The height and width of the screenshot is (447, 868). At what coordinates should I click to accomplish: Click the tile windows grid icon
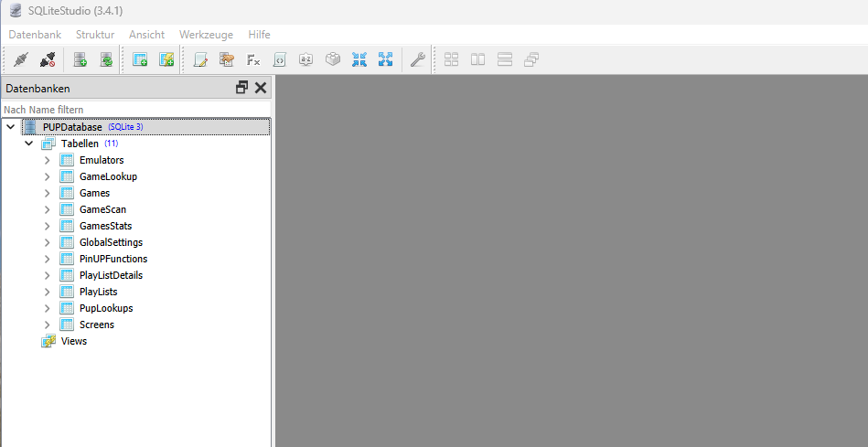pyautogui.click(x=451, y=59)
